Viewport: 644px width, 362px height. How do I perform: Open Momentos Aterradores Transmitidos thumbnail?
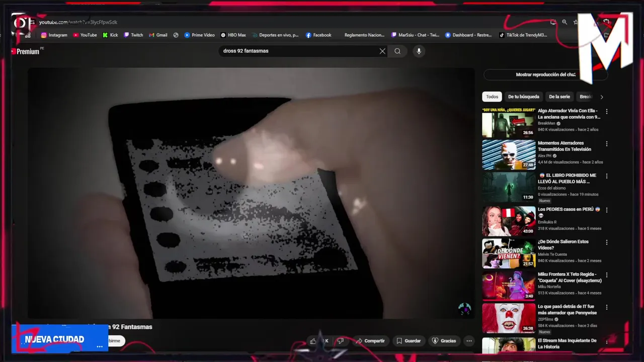click(509, 154)
